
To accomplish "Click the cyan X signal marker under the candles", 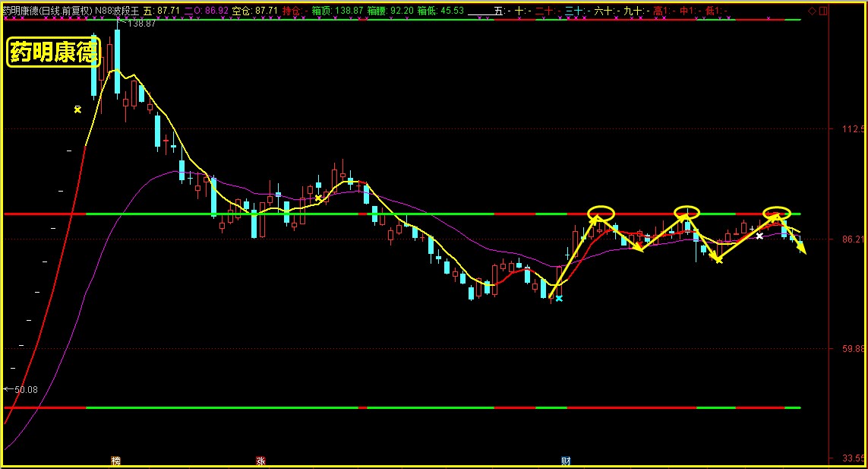I will click(x=559, y=299).
